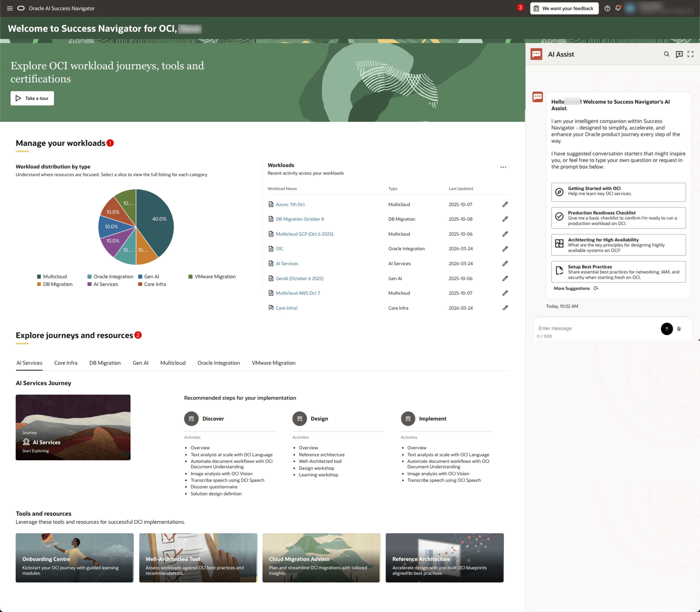700x612 pixels.
Task: Open the Well-Architected Tool card
Action: pyautogui.click(x=198, y=557)
